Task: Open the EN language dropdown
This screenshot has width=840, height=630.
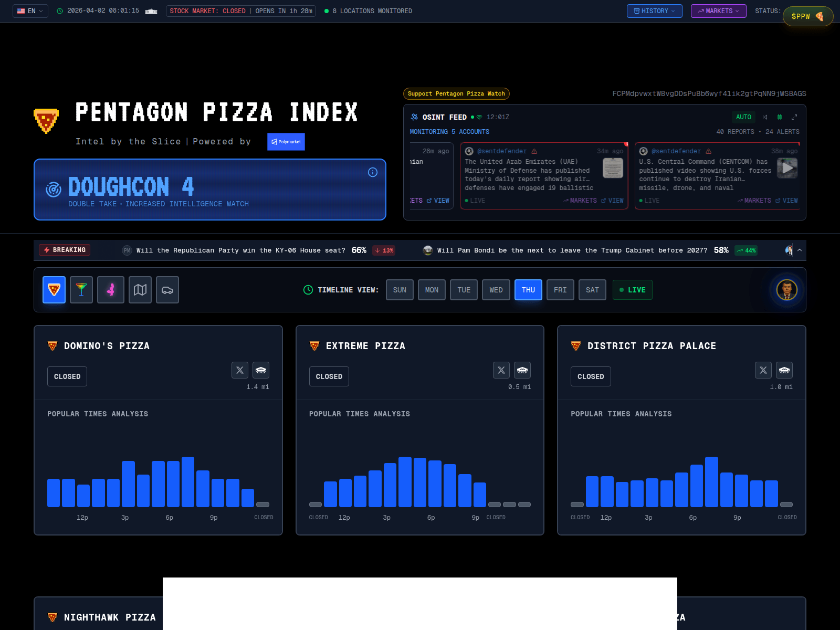Action: (x=30, y=11)
